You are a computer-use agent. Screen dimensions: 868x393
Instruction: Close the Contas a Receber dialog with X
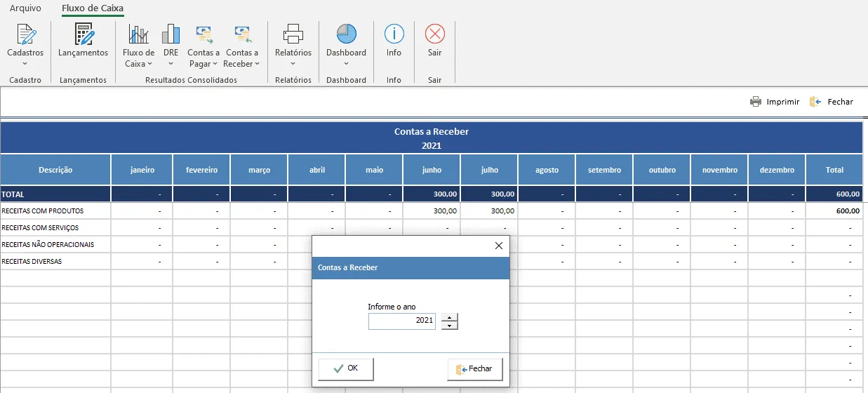pos(499,246)
